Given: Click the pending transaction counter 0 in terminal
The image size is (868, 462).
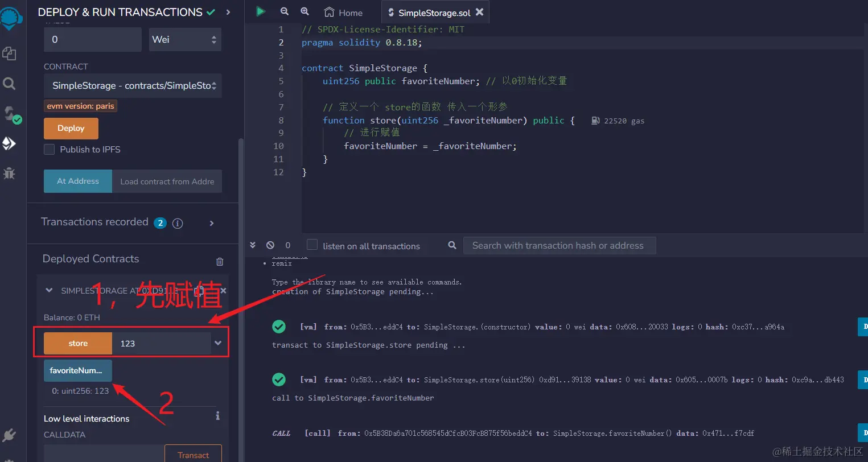Looking at the screenshot, I should [x=288, y=245].
